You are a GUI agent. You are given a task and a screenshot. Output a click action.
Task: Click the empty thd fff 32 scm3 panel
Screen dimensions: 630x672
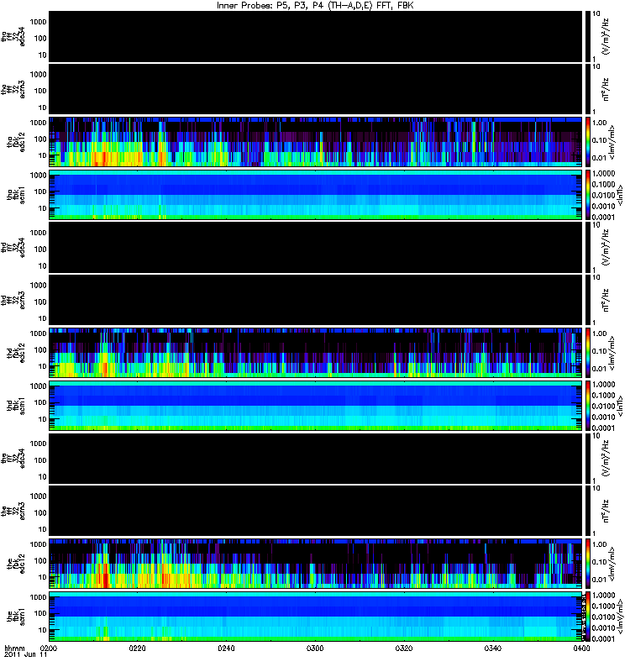tap(316, 300)
